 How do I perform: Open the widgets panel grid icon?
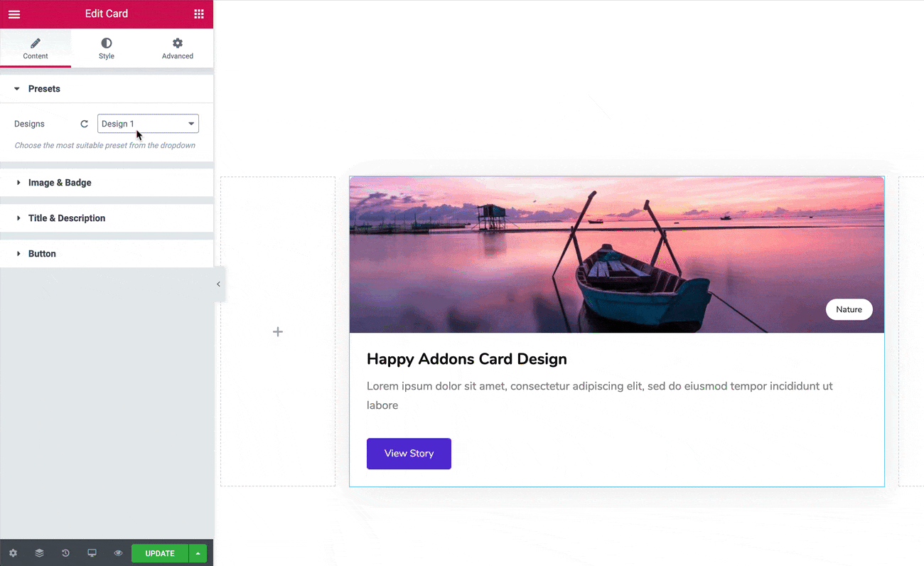pyautogui.click(x=198, y=14)
